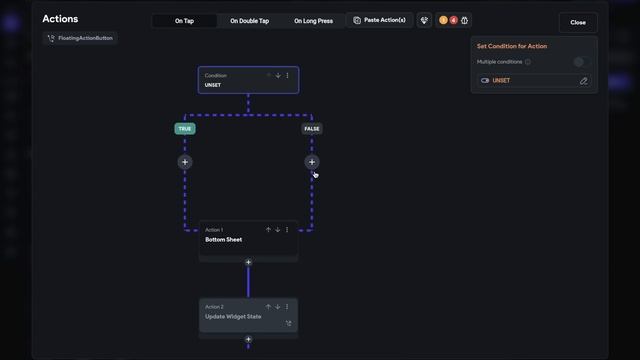Click the Actions title text
Viewport: 640px width, 360px height.
click(60, 19)
